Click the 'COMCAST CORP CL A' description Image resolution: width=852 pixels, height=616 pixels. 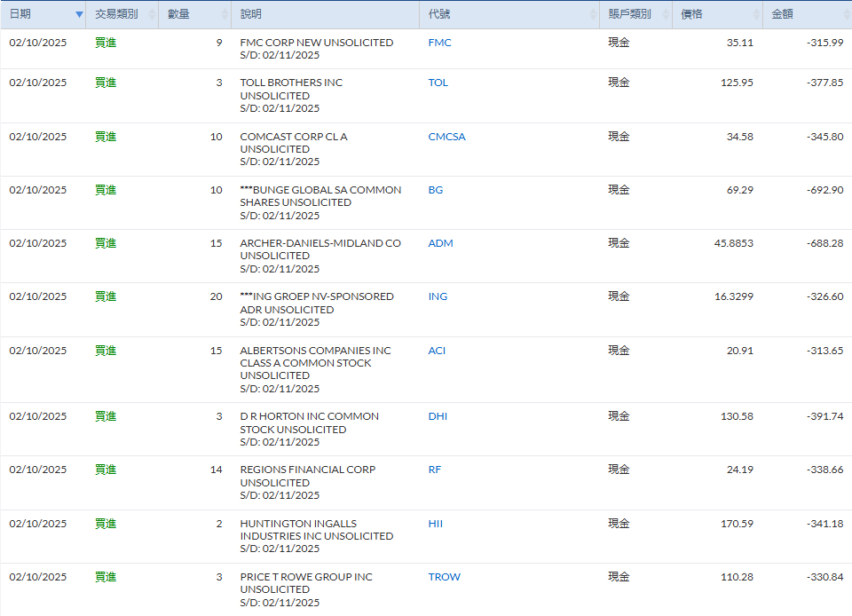point(294,137)
